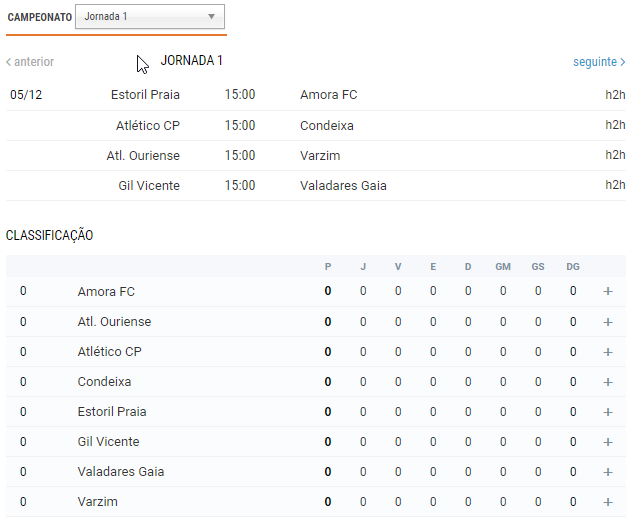Click Atl. Ouriense in the fixtures list
Viewport: 638px width, 527px height.
[x=143, y=155]
